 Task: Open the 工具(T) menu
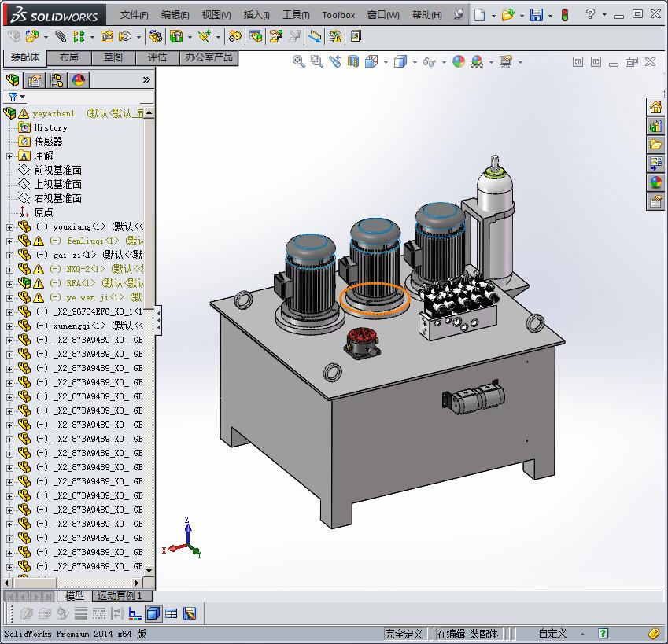coord(296,15)
